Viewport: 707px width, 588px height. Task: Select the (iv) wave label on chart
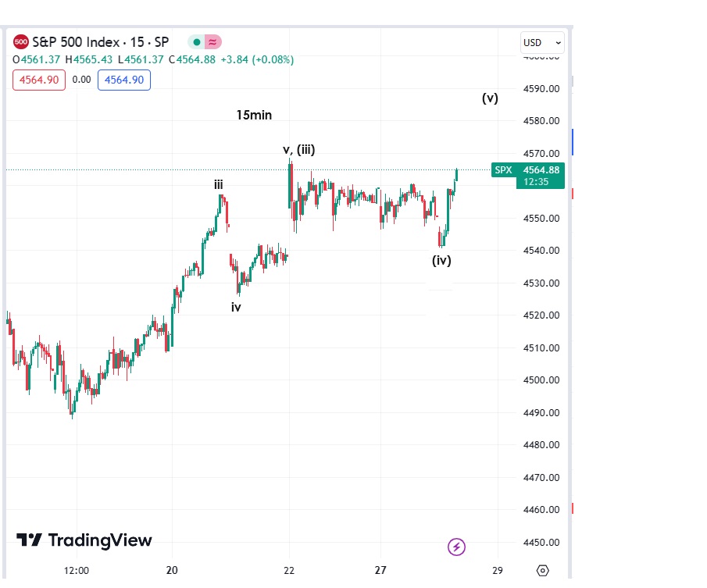(x=441, y=261)
